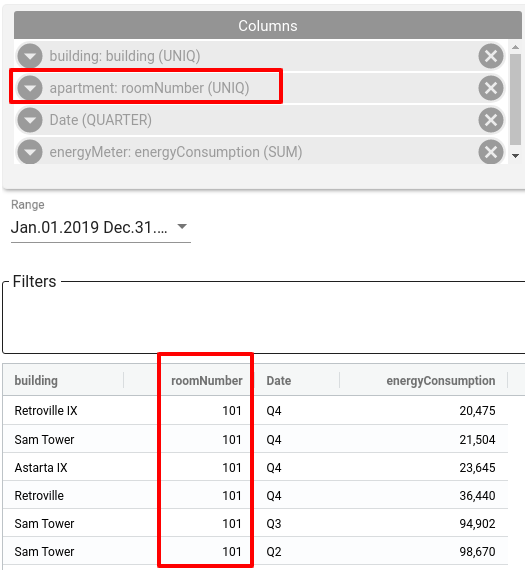Sort by the Date column header
525x570 pixels.
tap(279, 381)
